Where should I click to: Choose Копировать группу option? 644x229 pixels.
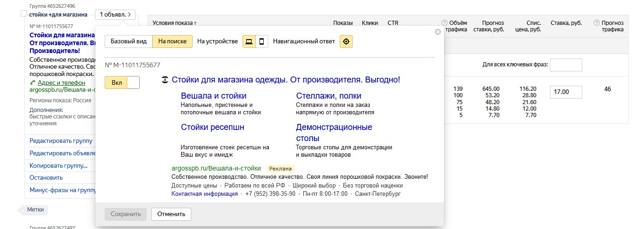(59, 166)
